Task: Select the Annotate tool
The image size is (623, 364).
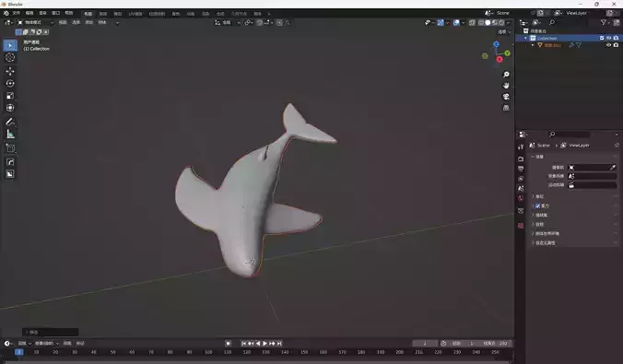Action: [10, 122]
